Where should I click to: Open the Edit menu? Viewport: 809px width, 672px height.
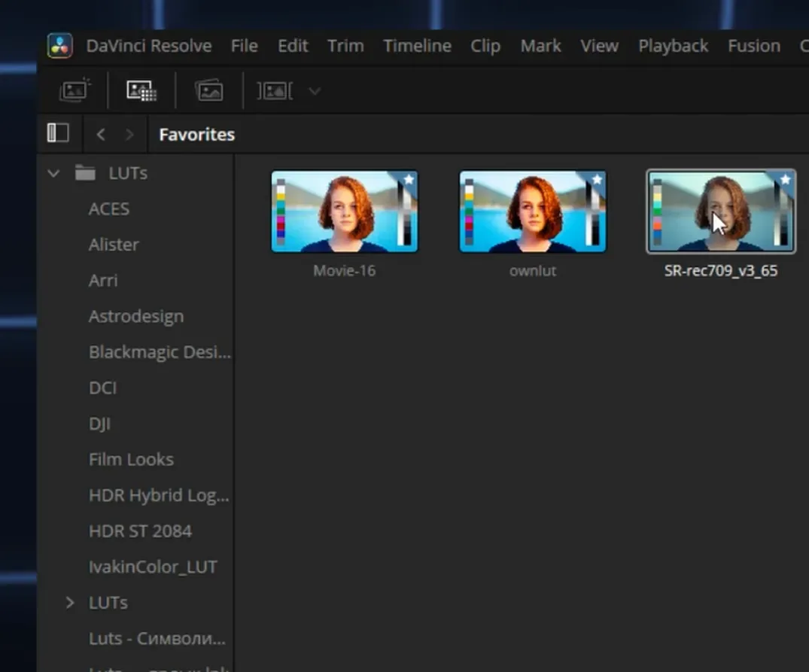[x=293, y=46]
